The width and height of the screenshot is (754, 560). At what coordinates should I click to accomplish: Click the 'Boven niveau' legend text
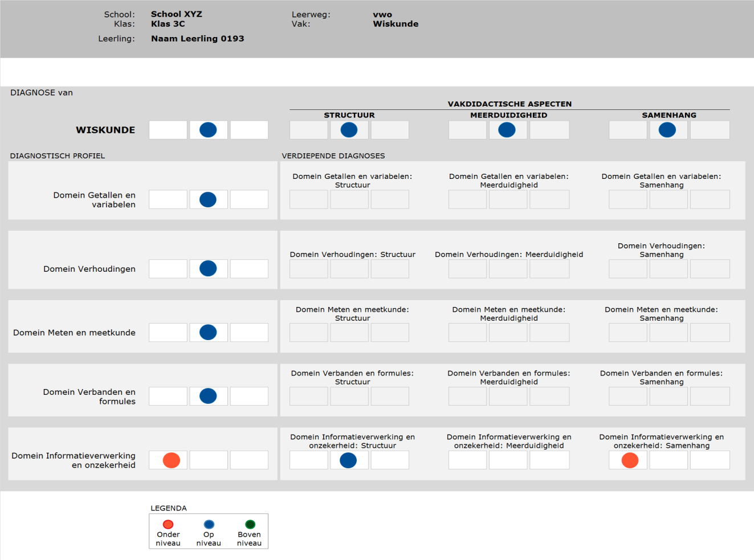click(249, 539)
